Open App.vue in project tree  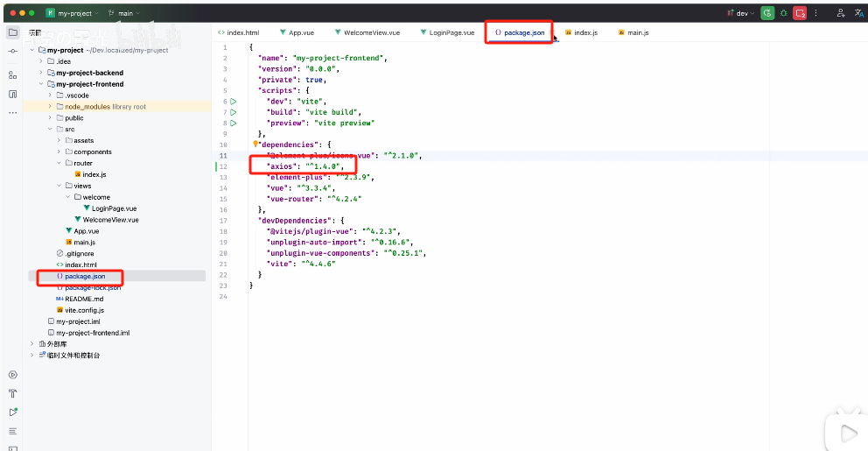[87, 231]
